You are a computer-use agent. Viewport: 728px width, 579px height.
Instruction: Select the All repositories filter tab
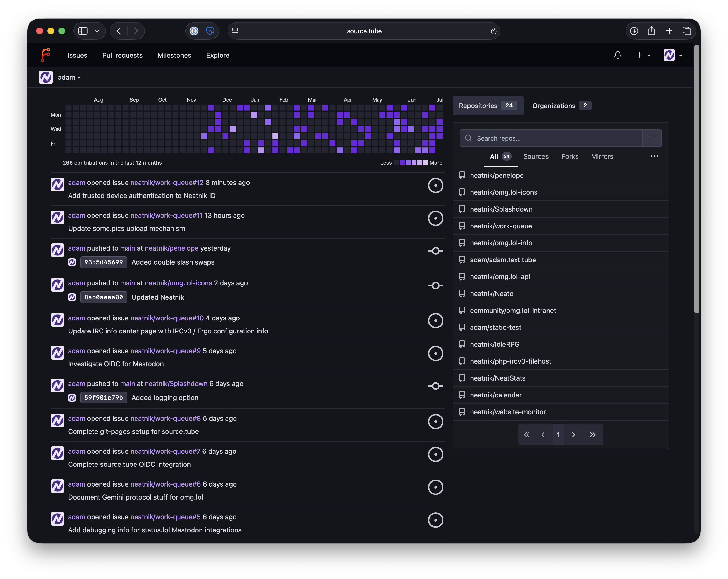point(500,156)
